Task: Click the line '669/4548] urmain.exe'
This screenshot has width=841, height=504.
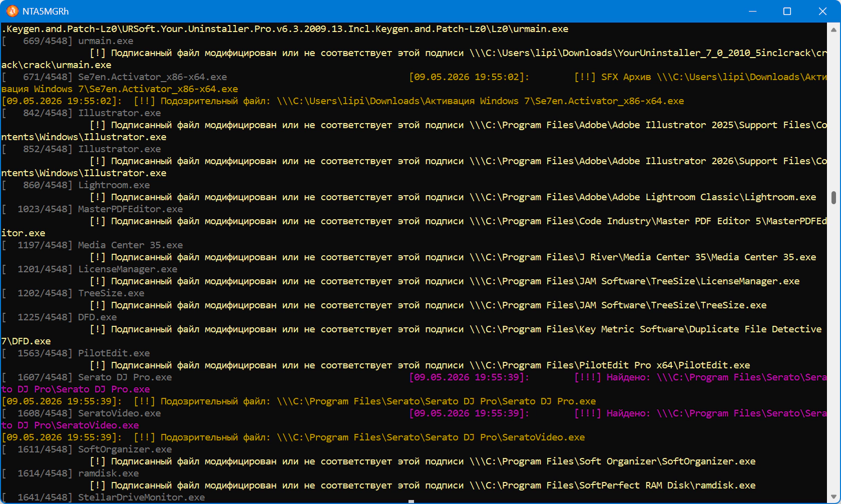Action: click(x=68, y=41)
